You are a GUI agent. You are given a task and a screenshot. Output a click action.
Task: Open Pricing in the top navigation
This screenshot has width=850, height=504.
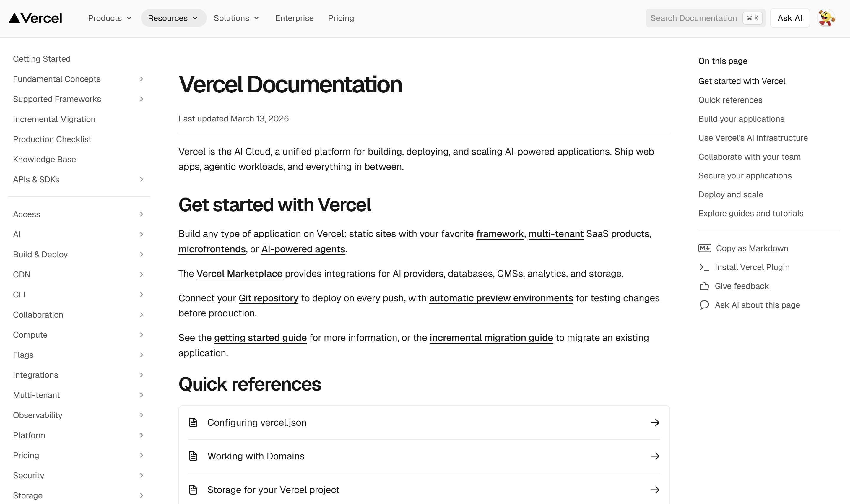coord(341,18)
